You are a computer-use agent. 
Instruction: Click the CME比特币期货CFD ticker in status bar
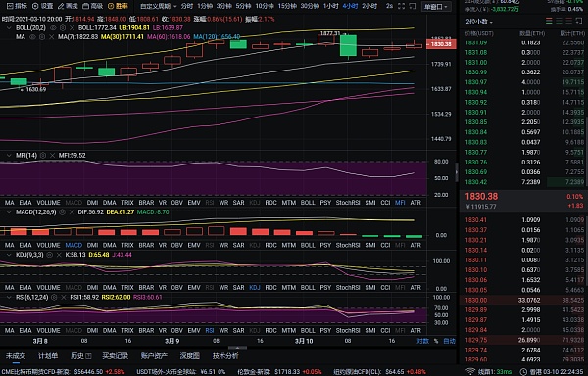tap(63, 372)
